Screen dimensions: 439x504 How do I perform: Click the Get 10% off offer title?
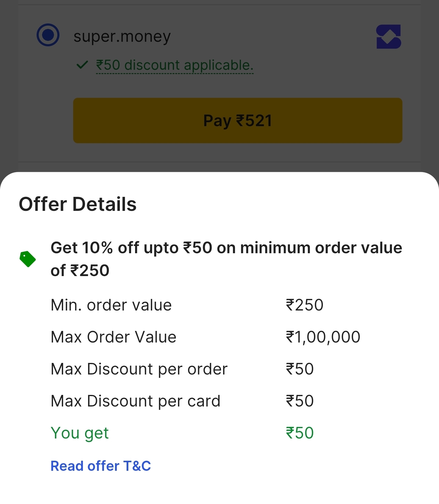pos(226,259)
